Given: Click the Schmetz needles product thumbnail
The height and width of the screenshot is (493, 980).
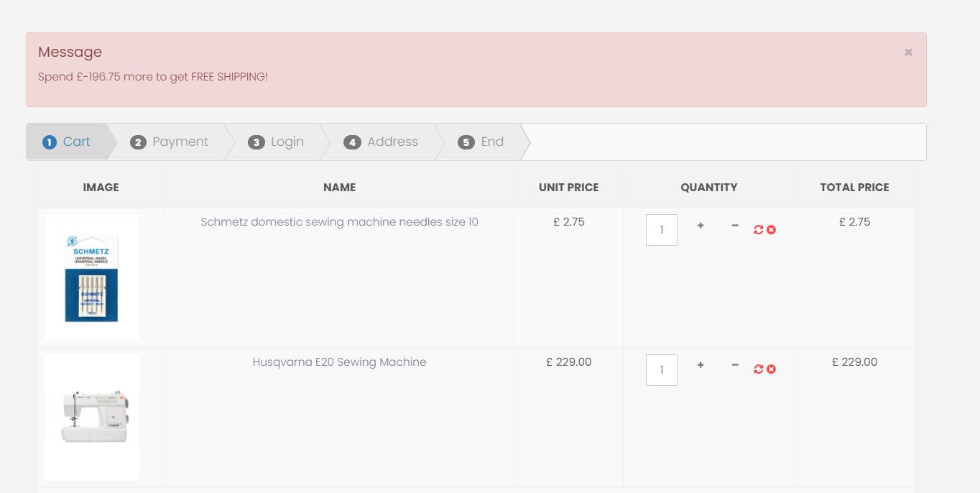Looking at the screenshot, I should tap(92, 277).
